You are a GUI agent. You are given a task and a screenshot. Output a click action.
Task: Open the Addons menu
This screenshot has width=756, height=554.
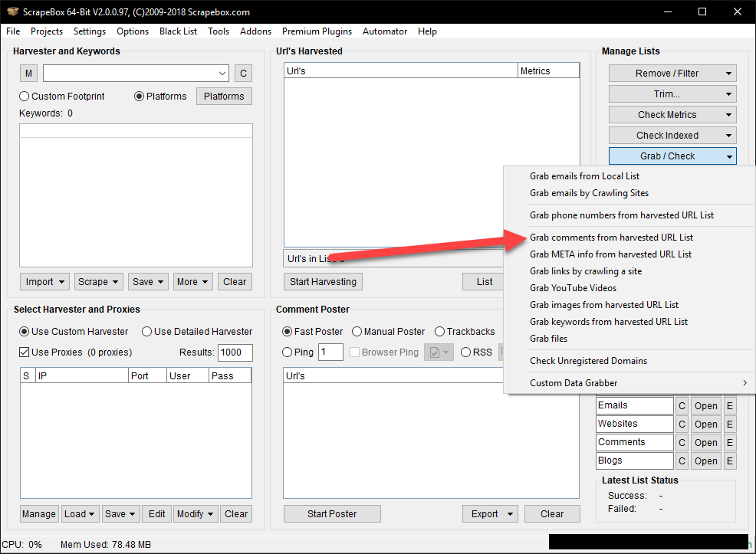coord(255,31)
